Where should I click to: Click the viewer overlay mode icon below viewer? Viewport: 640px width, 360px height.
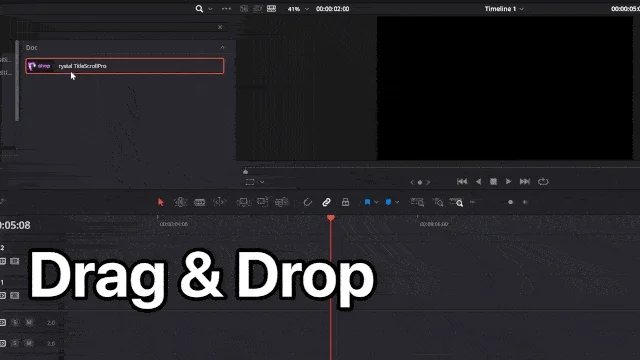click(250, 182)
